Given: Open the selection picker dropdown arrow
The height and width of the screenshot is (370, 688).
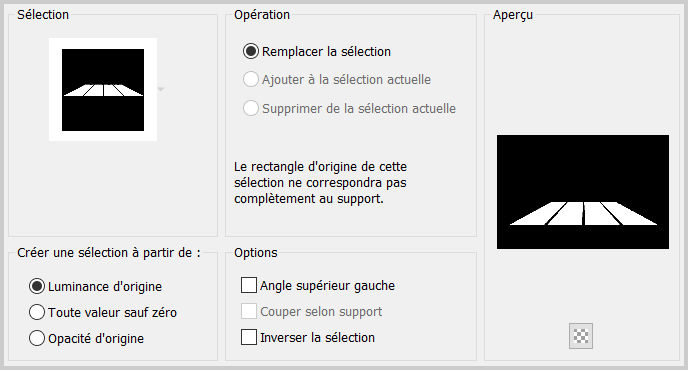Looking at the screenshot, I should pyautogui.click(x=161, y=89).
